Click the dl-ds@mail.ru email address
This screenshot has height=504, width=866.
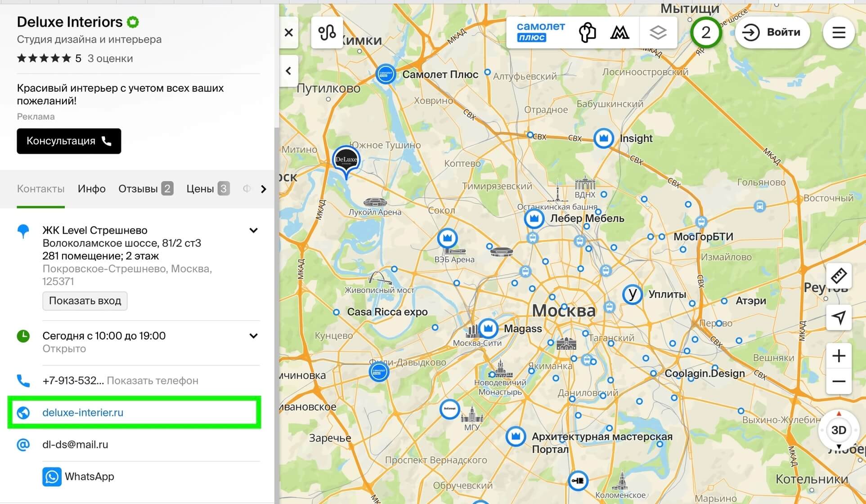(x=75, y=444)
